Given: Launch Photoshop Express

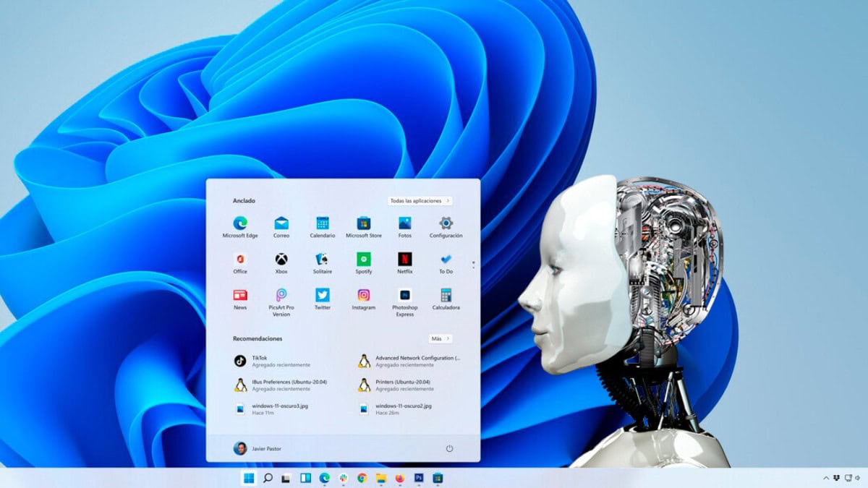Looking at the screenshot, I should [404, 296].
